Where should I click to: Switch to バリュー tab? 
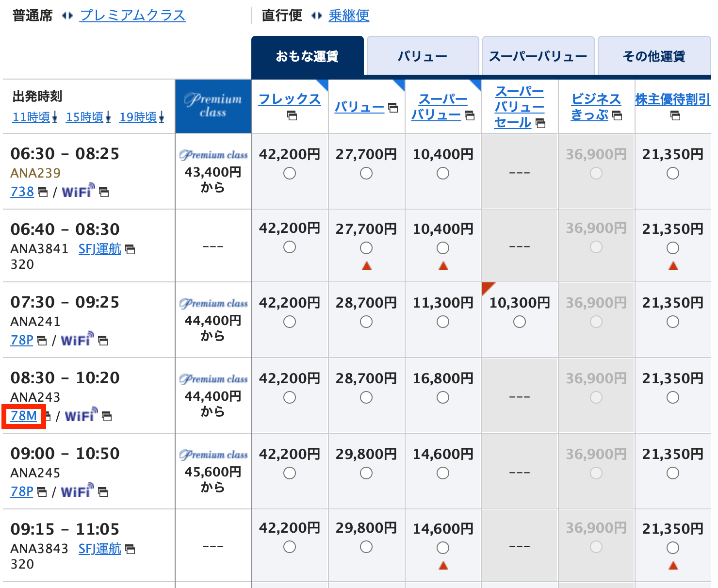point(423,55)
